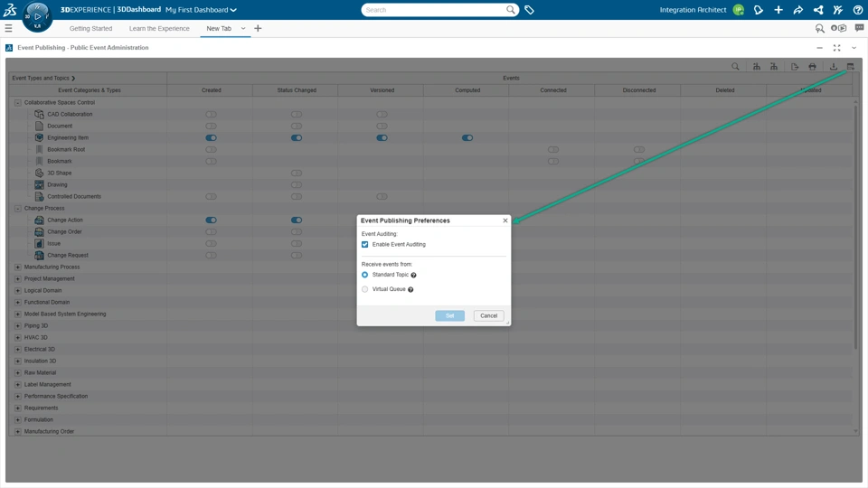Open the chat bubble icon under the top bar
868x488 pixels.
click(x=859, y=28)
